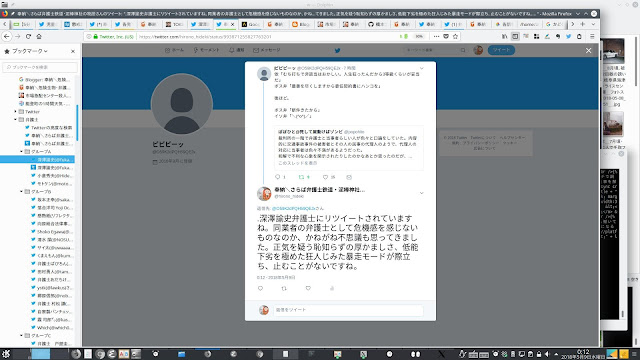Image resolution: width=640 pixels, height=360 pixels.
Task: Focus the bookmarks search field
Action: click(x=40, y=67)
